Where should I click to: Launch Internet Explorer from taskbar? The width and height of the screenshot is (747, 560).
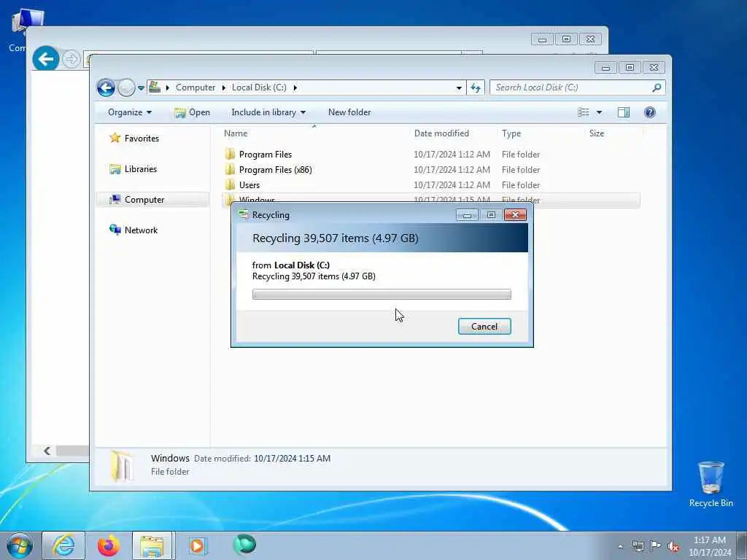(x=63, y=545)
